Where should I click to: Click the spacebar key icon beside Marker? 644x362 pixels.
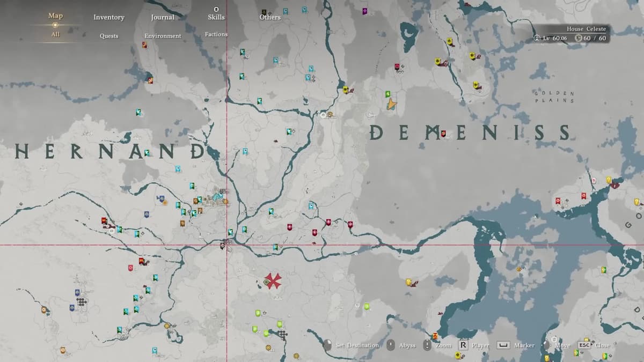(x=503, y=345)
